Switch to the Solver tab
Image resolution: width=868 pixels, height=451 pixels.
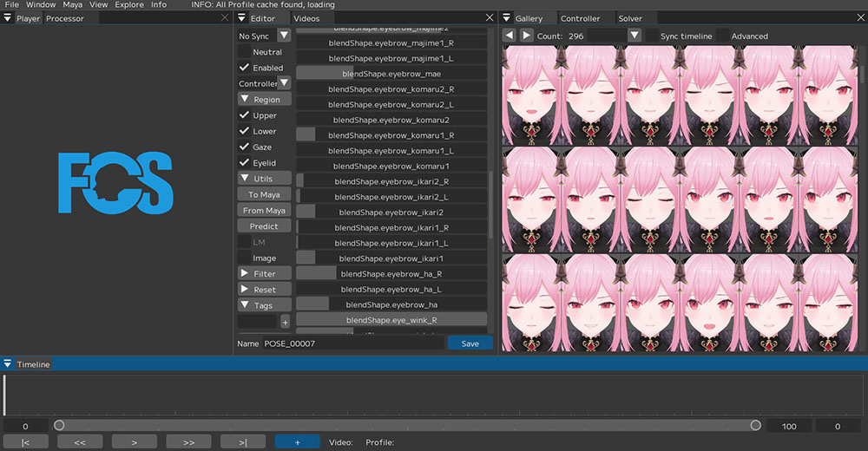[630, 18]
